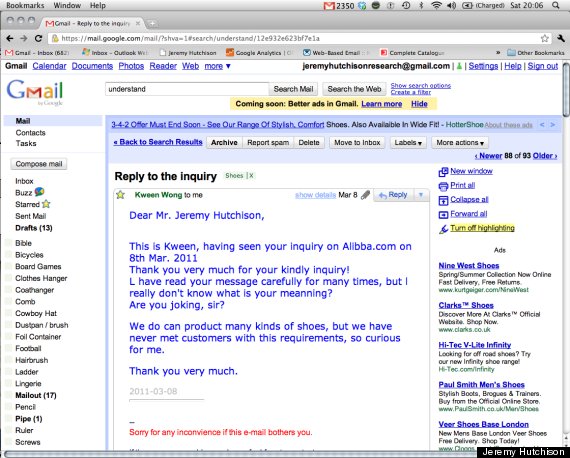The width and height of the screenshot is (570, 458).
Task: Click the Wi-Fi status icon
Action: pos(436,5)
